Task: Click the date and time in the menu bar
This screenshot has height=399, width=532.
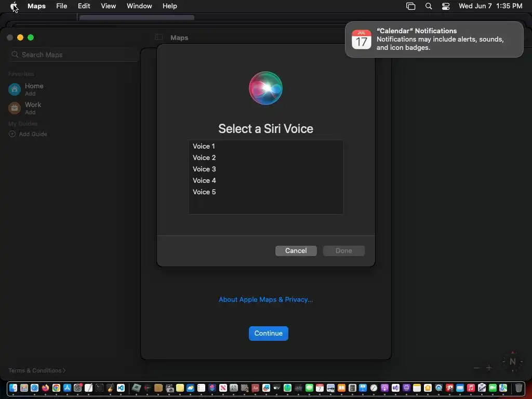Action: (490, 6)
